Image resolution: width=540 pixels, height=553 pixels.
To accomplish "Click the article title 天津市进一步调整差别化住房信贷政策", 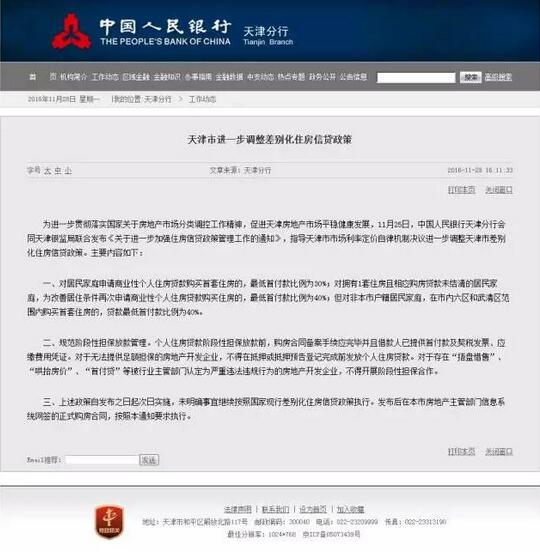I will tap(269, 140).
